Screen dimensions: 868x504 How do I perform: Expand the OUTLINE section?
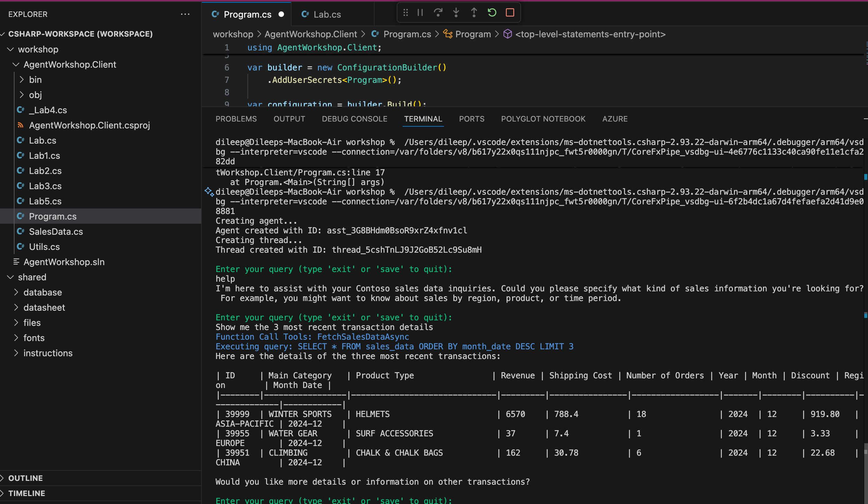[26, 478]
